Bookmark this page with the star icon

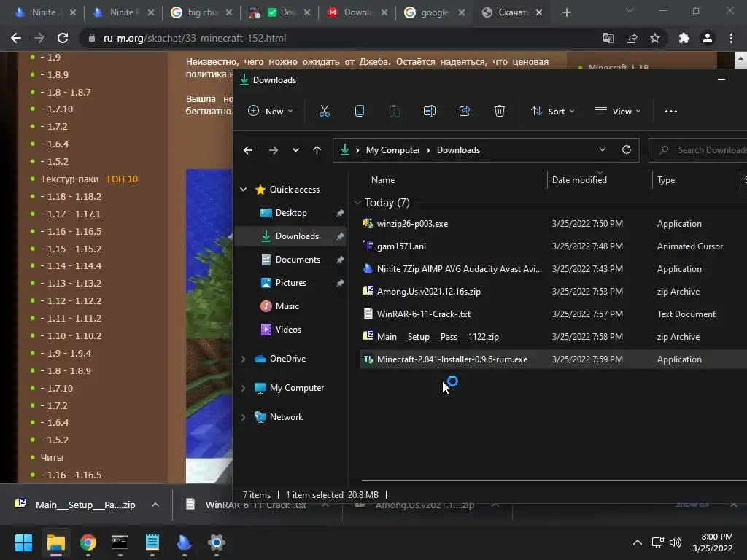(x=655, y=38)
